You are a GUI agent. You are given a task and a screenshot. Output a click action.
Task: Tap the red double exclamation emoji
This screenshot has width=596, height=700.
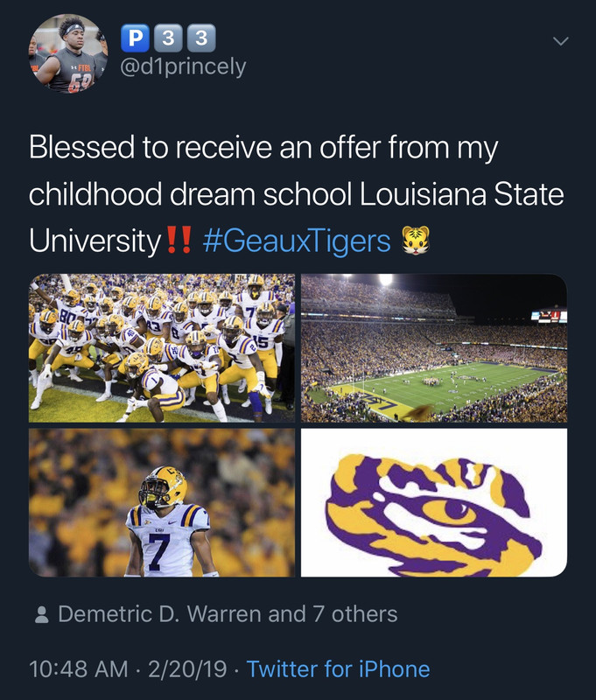179,240
